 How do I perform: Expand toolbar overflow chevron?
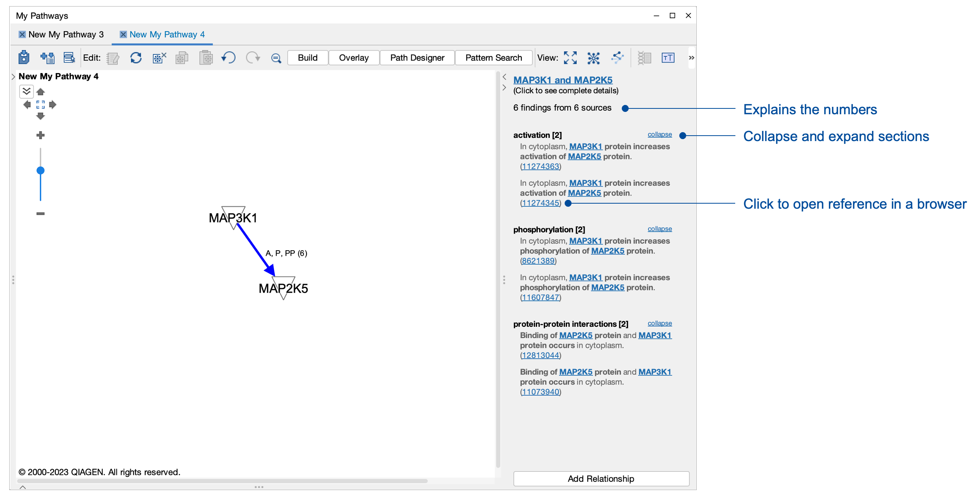coord(691,58)
